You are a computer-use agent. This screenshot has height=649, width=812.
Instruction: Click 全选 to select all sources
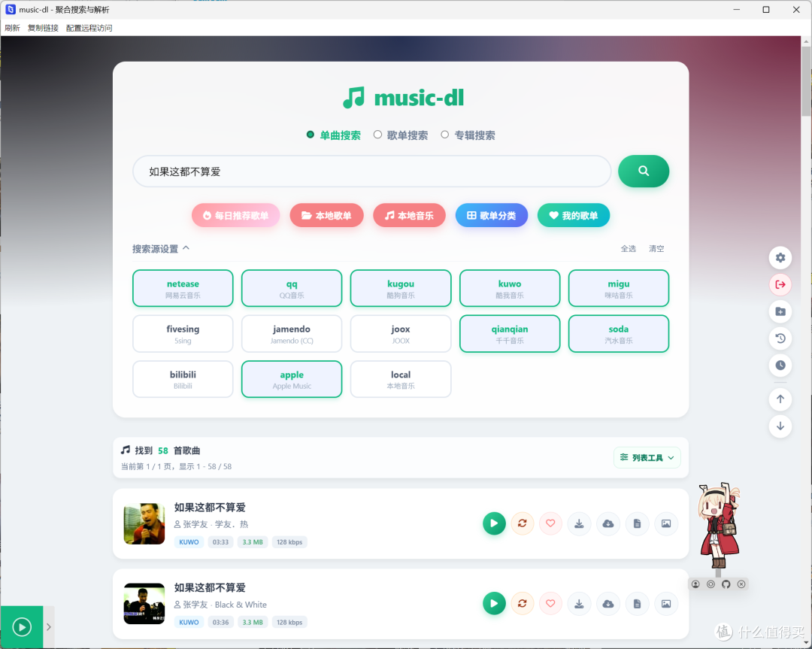tap(628, 249)
